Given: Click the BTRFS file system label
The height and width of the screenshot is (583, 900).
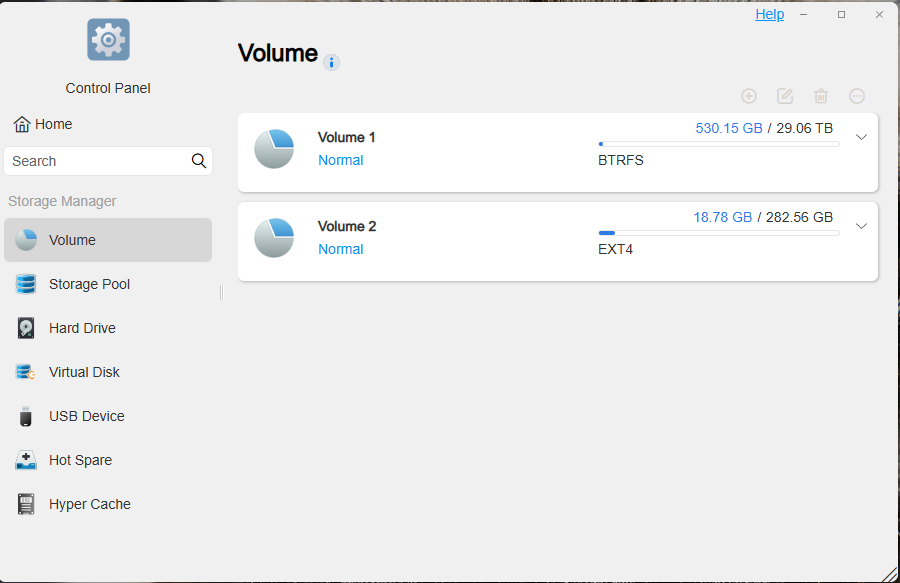Looking at the screenshot, I should [x=620, y=160].
